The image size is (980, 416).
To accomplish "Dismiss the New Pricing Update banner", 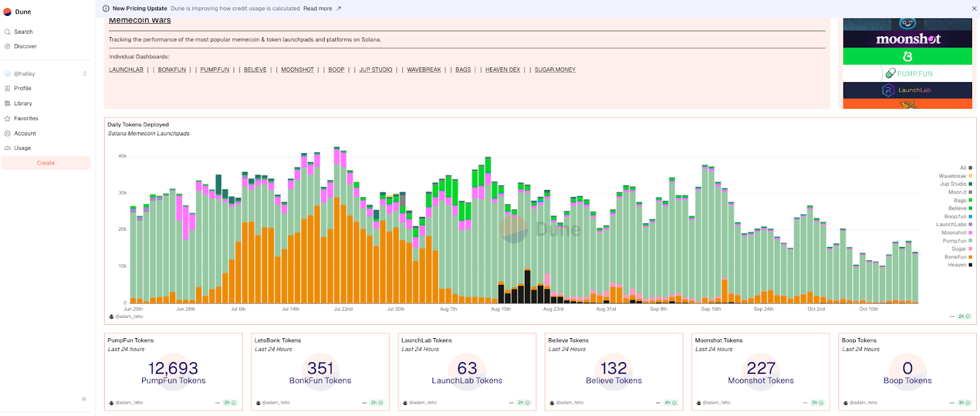I will [x=974, y=9].
